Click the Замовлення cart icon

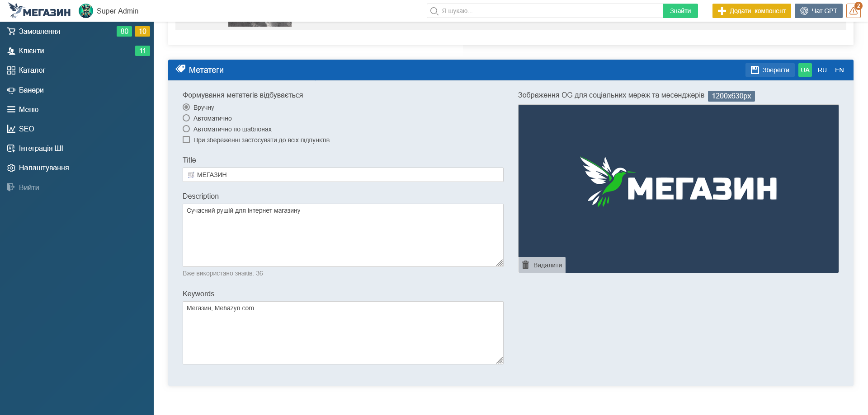click(11, 31)
